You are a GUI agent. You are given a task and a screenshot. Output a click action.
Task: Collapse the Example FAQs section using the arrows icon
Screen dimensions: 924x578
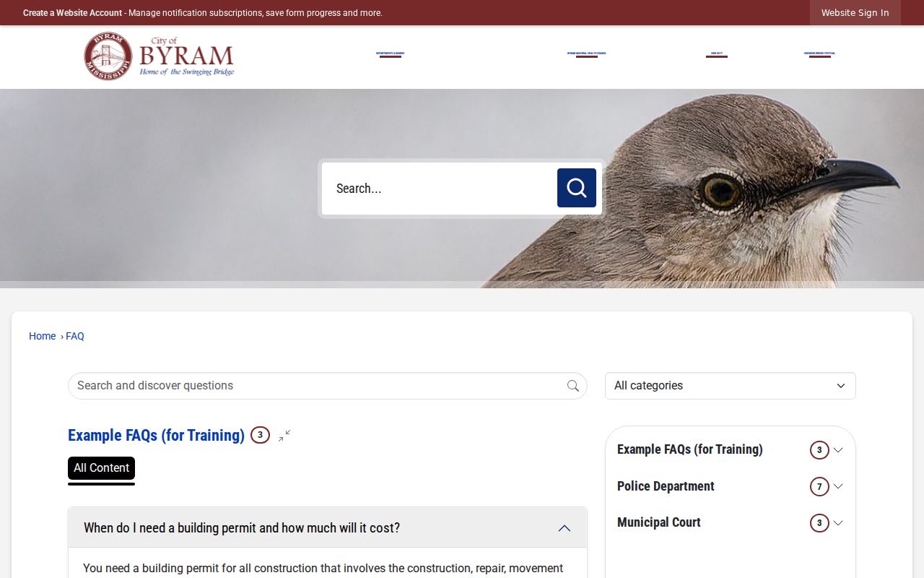284,435
